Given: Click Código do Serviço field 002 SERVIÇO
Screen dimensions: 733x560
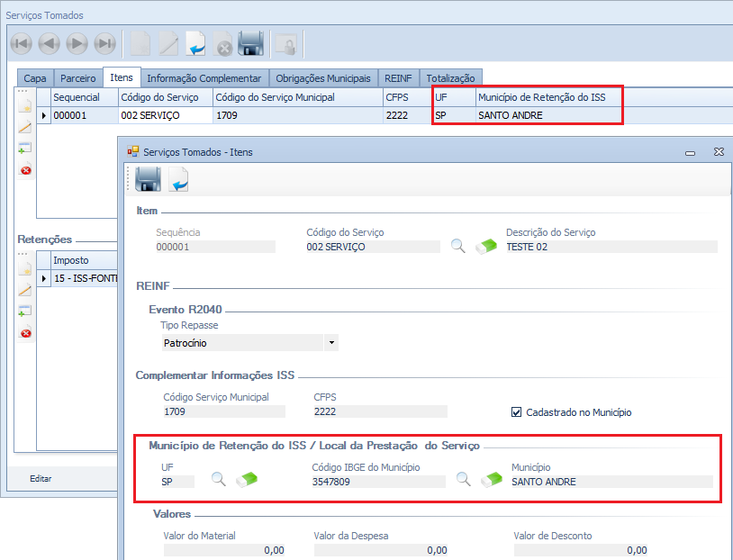Looking at the screenshot, I should pyautogui.click(x=373, y=247).
